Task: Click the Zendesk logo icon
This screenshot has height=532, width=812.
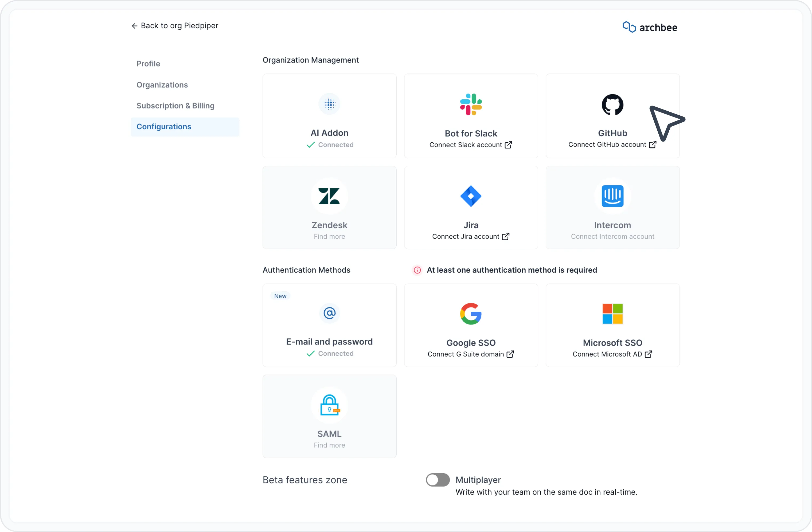Action: 329,196
